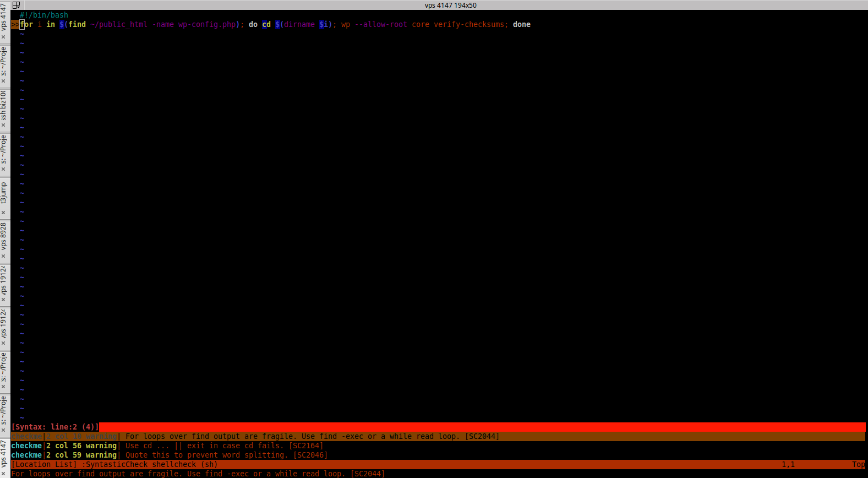The height and width of the screenshot is (478, 868).
Task: Select the vps 8928 tab
Action: pos(3,236)
